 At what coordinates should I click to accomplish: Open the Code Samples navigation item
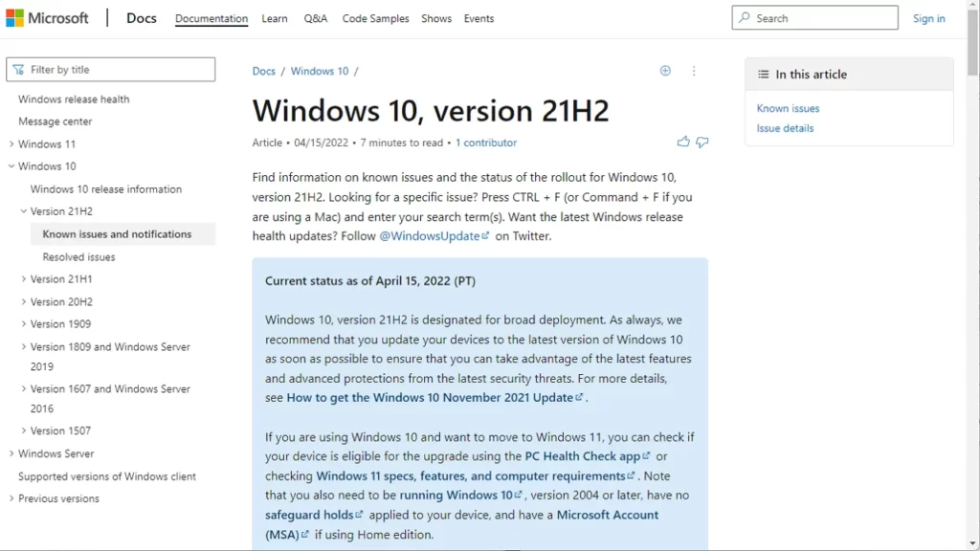pyautogui.click(x=375, y=19)
